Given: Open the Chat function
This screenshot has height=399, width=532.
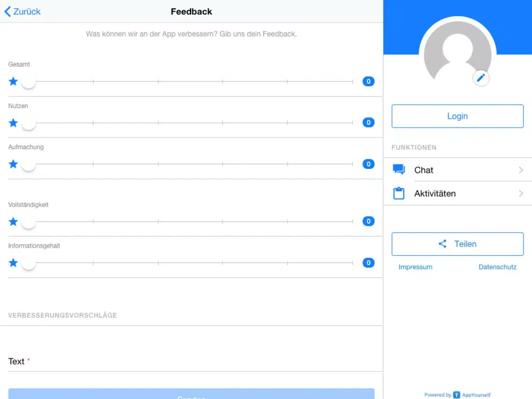Looking at the screenshot, I should point(458,170).
